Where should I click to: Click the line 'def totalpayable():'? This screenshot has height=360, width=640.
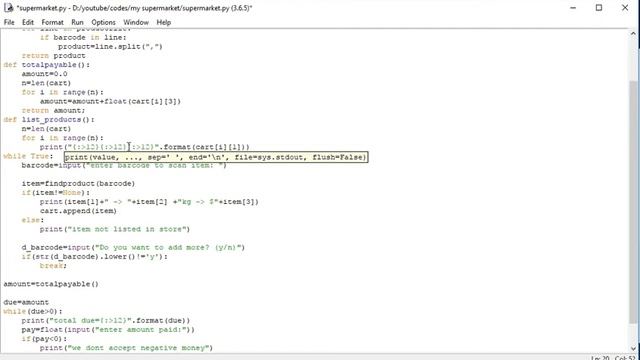point(47,65)
